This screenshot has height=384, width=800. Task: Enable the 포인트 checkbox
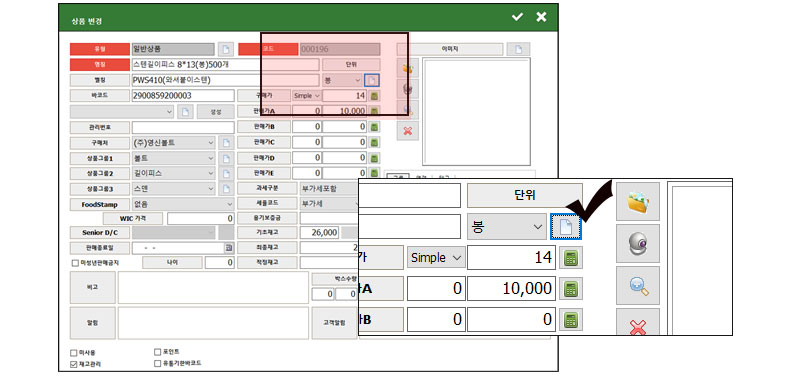click(x=157, y=352)
